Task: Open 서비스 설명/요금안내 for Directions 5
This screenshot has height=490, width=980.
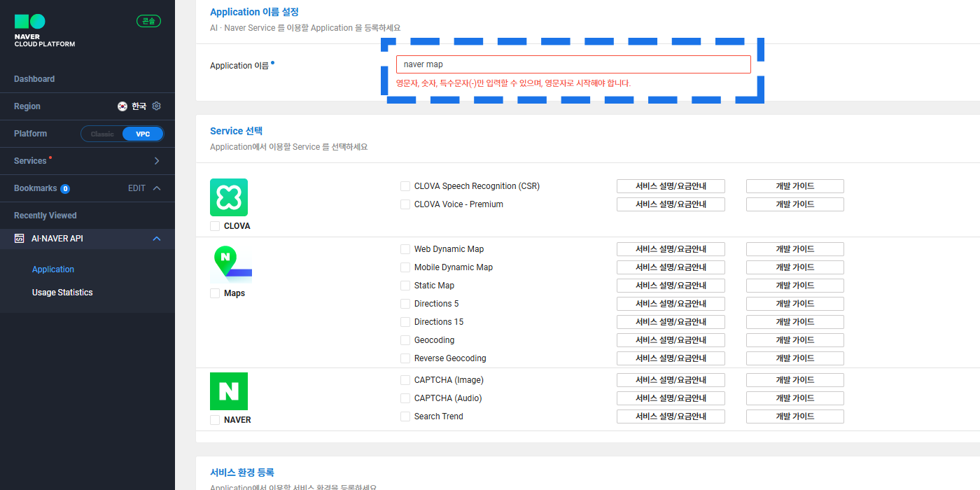Action: (x=671, y=304)
